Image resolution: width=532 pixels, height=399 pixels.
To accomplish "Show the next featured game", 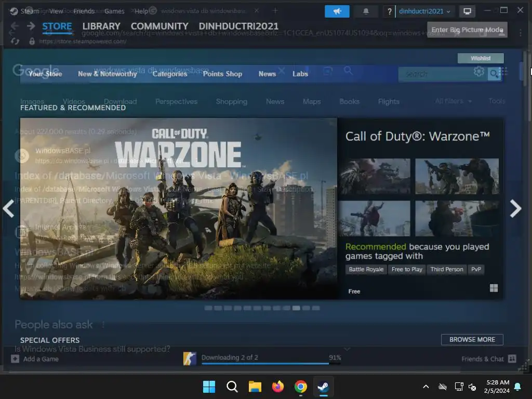I will click(x=515, y=208).
